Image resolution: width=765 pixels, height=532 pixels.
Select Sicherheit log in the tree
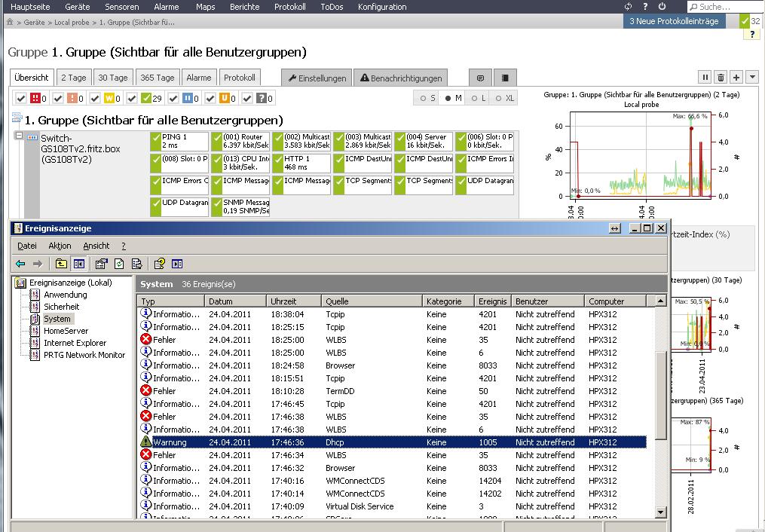(62, 307)
